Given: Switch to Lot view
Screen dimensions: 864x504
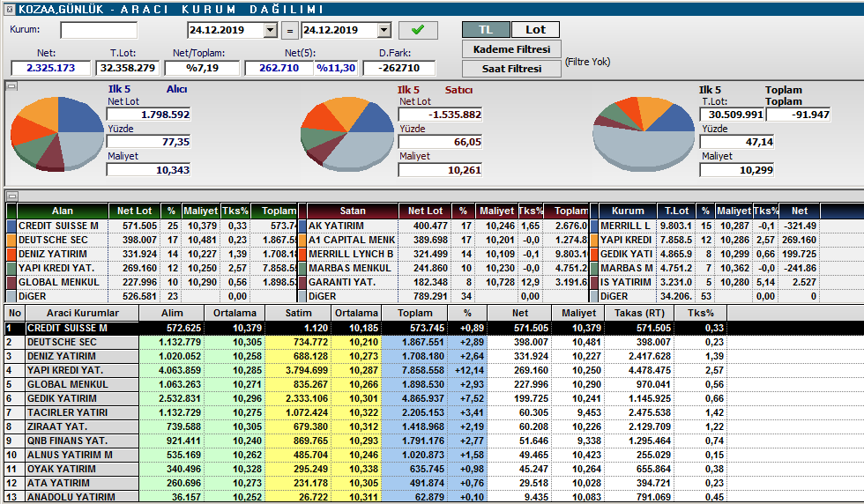Looking at the screenshot, I should click(535, 30).
